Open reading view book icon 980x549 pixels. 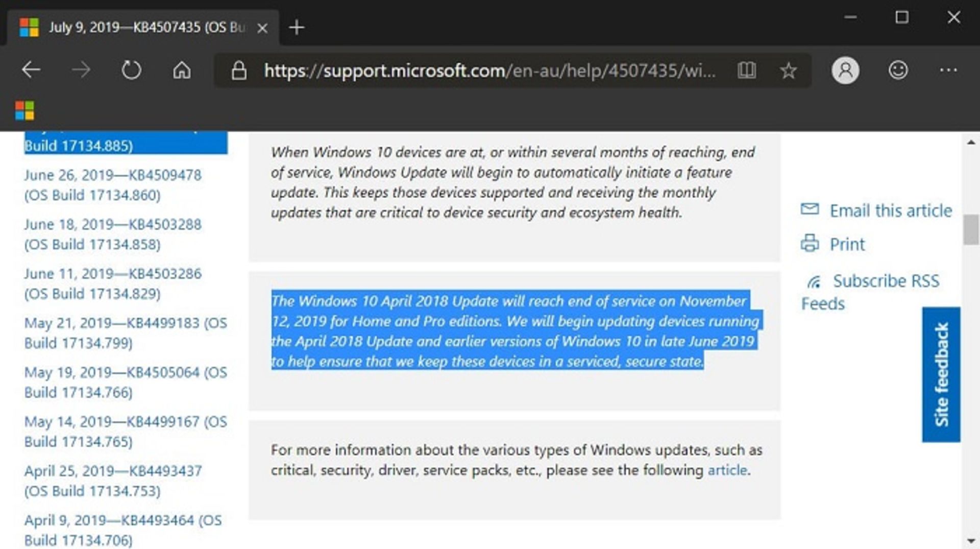point(747,70)
